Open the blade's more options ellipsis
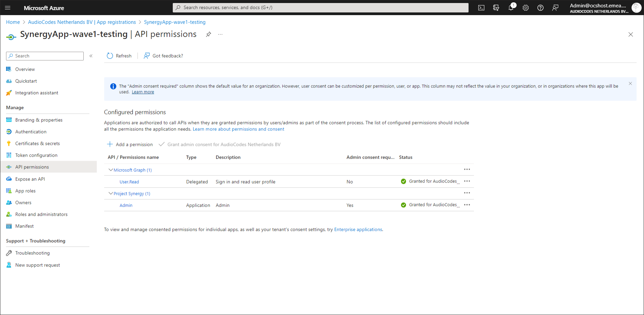This screenshot has width=644, height=315. pyautogui.click(x=220, y=34)
